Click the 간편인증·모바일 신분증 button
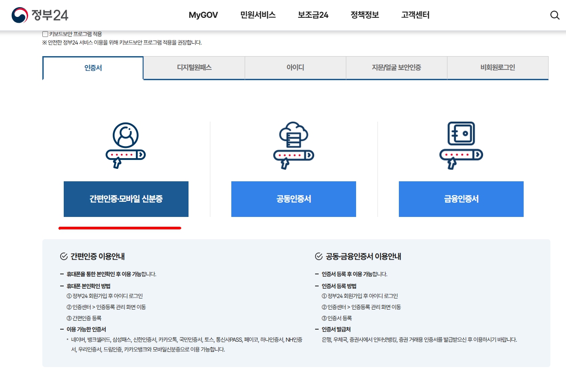 (126, 199)
